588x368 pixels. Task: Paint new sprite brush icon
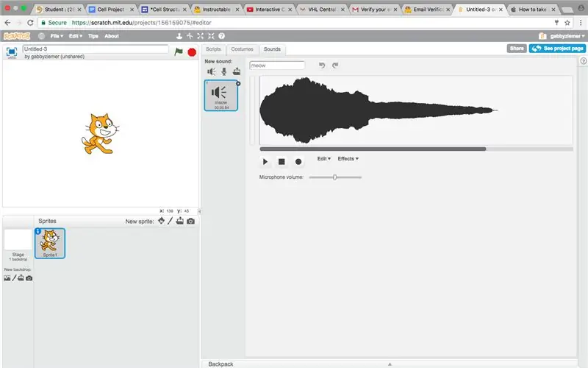tap(171, 221)
